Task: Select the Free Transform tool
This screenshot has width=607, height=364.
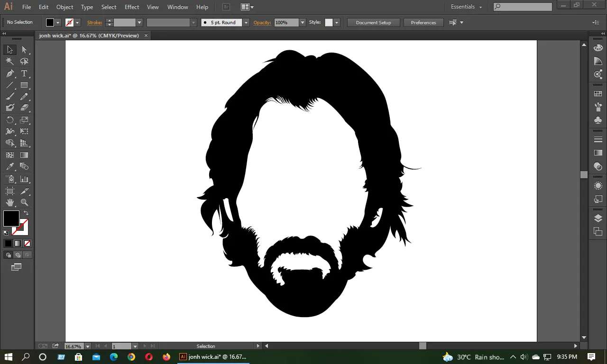Action: pyautogui.click(x=24, y=131)
